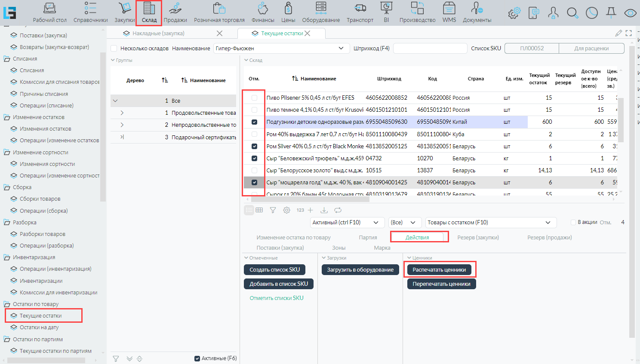Viewport: 640px width, 364px height.
Task: Enable the Несколько складов checkbox
Action: click(x=114, y=49)
